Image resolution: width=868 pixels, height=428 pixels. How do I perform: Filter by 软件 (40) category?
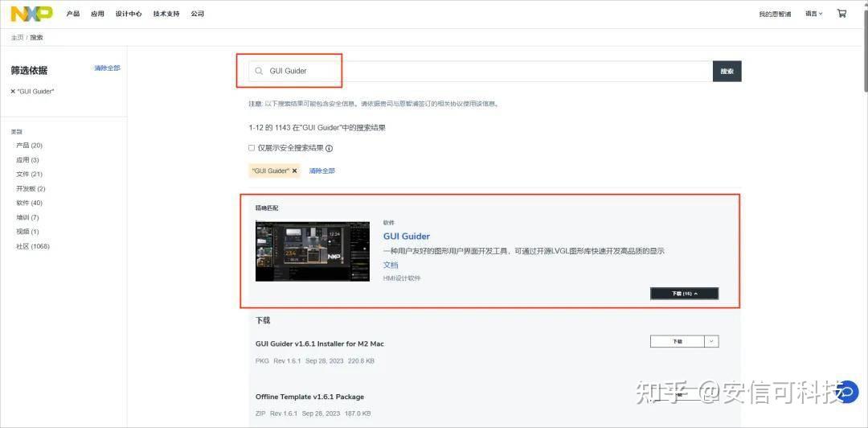[30, 203]
